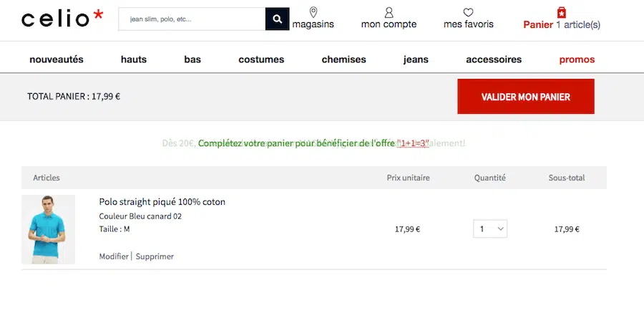Image resolution: width=644 pixels, height=313 pixels.
Task: Open the nouveautés menu
Action: 57,59
